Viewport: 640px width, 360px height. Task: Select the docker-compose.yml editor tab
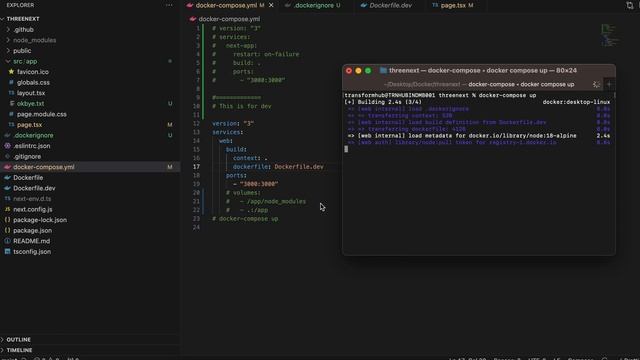click(x=226, y=5)
